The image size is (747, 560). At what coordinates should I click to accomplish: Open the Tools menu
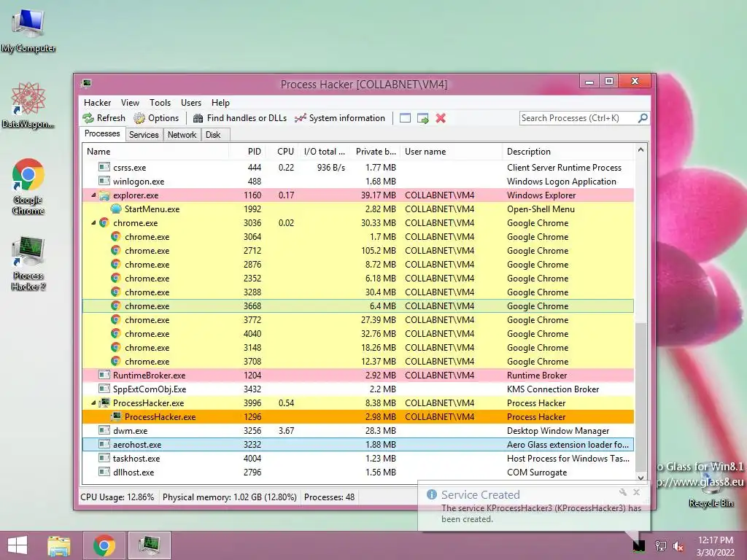160,103
